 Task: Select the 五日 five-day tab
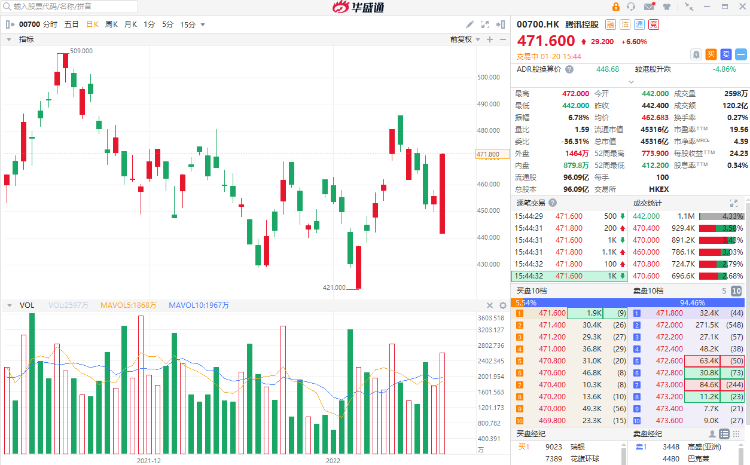pos(71,24)
